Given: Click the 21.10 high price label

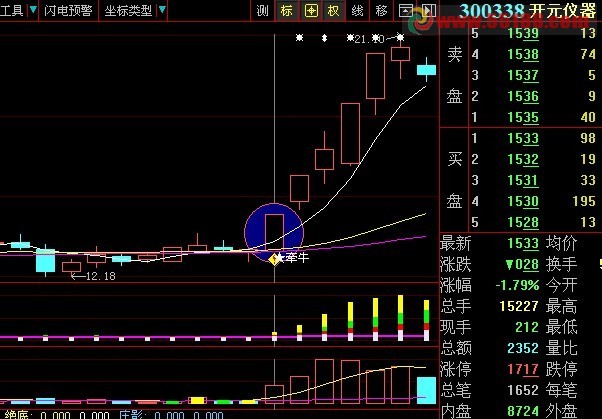Looking at the screenshot, I should [x=369, y=39].
